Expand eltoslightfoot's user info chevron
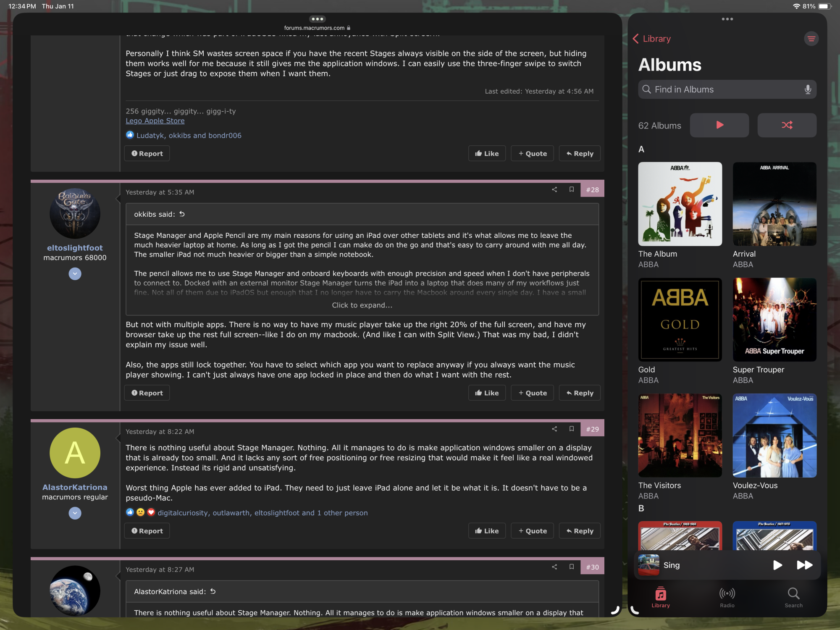 click(75, 274)
